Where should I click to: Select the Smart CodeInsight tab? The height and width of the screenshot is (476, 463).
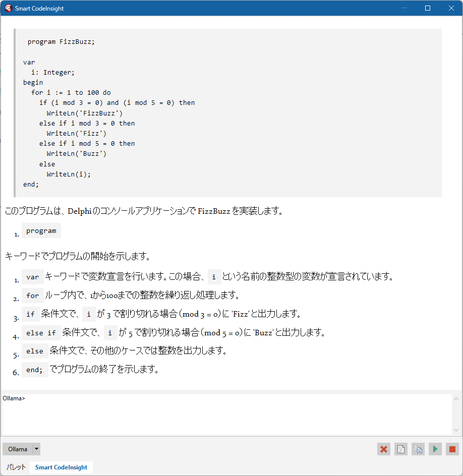click(x=61, y=467)
